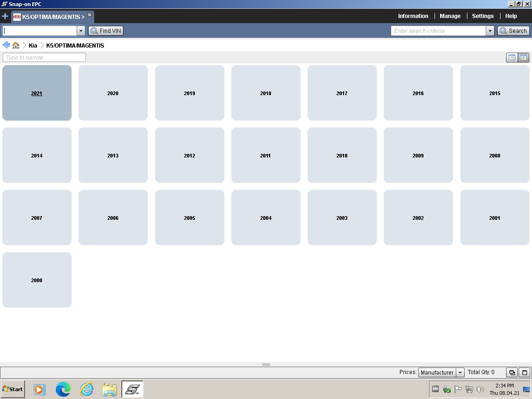Launch Microsoft Edge from taskbar
Screen dimensions: 532x399
coord(63,389)
